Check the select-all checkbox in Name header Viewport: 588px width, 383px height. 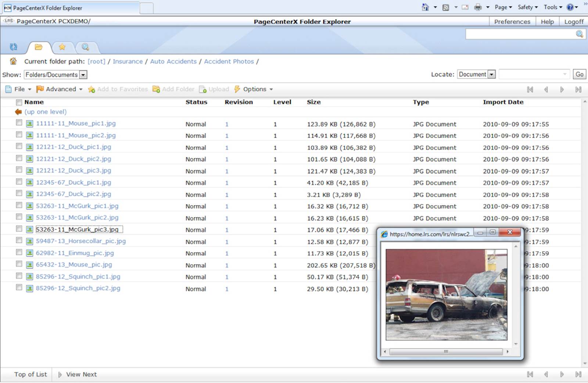(19, 102)
